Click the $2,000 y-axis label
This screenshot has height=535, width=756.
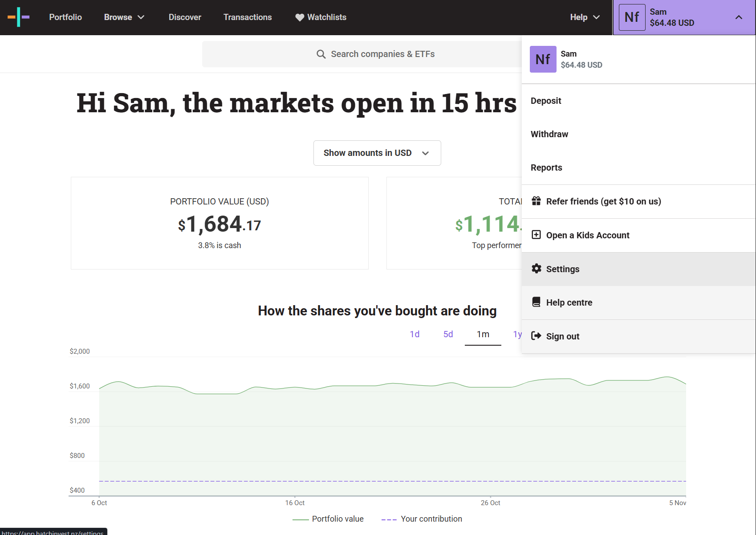80,351
